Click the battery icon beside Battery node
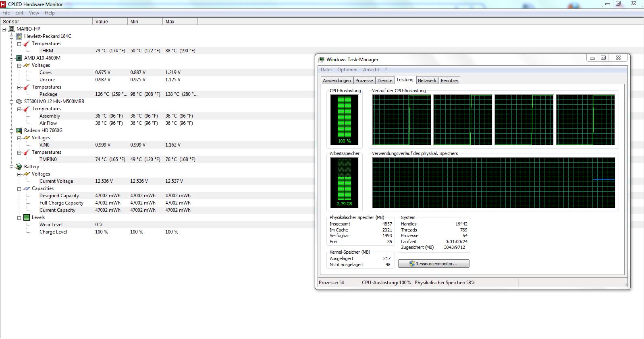Viewport: 644px width, 339px height. click(19, 167)
